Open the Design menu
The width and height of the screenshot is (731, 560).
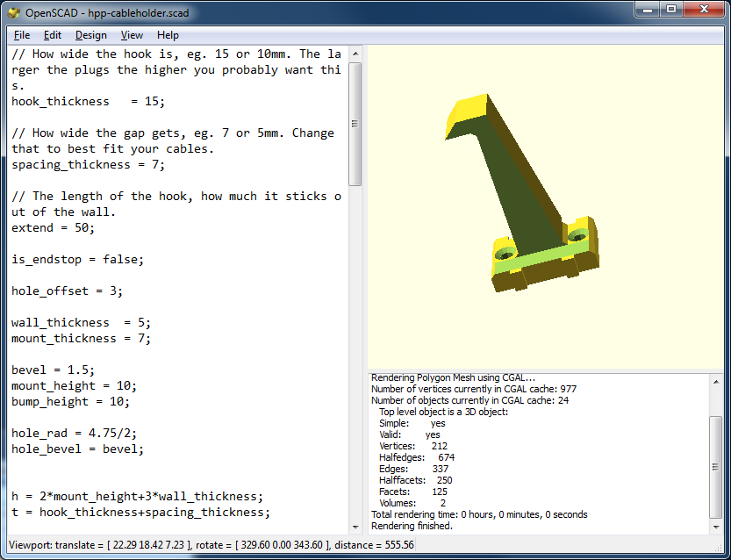click(x=91, y=35)
